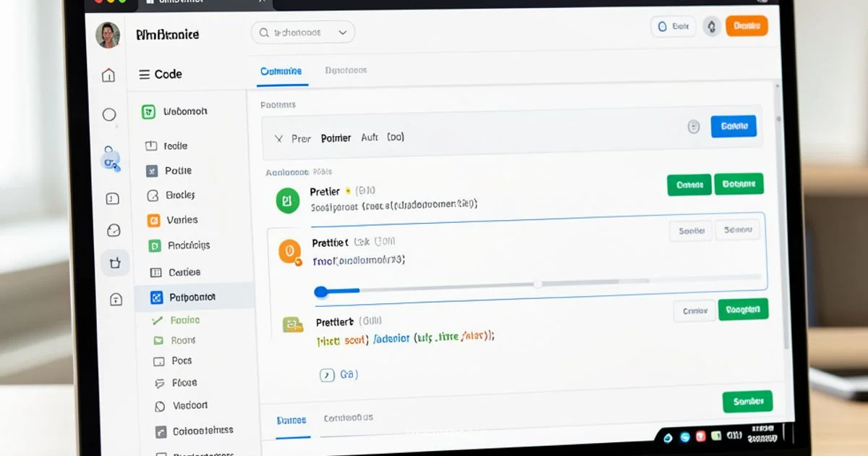Screen dimensions: 868x456
Task: Click the green Prettier extension icon
Action: pyautogui.click(x=287, y=200)
